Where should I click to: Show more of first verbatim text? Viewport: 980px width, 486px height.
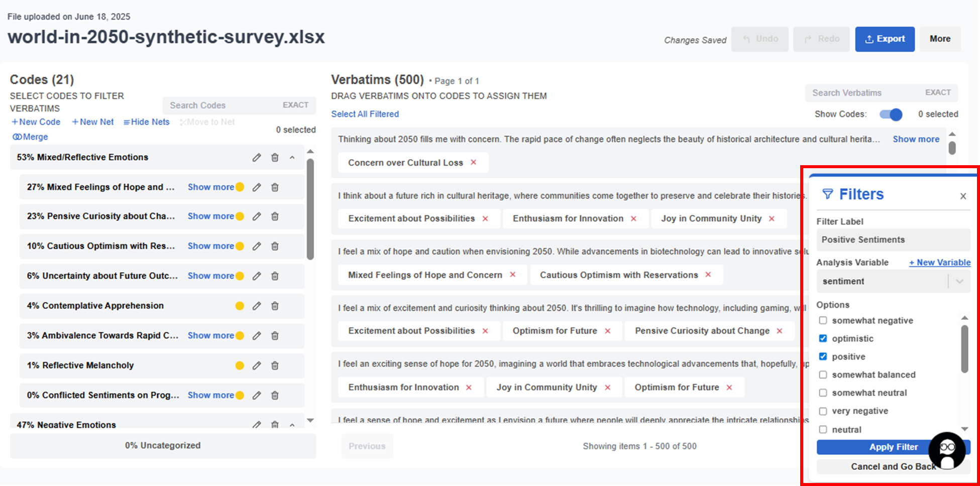coord(916,139)
